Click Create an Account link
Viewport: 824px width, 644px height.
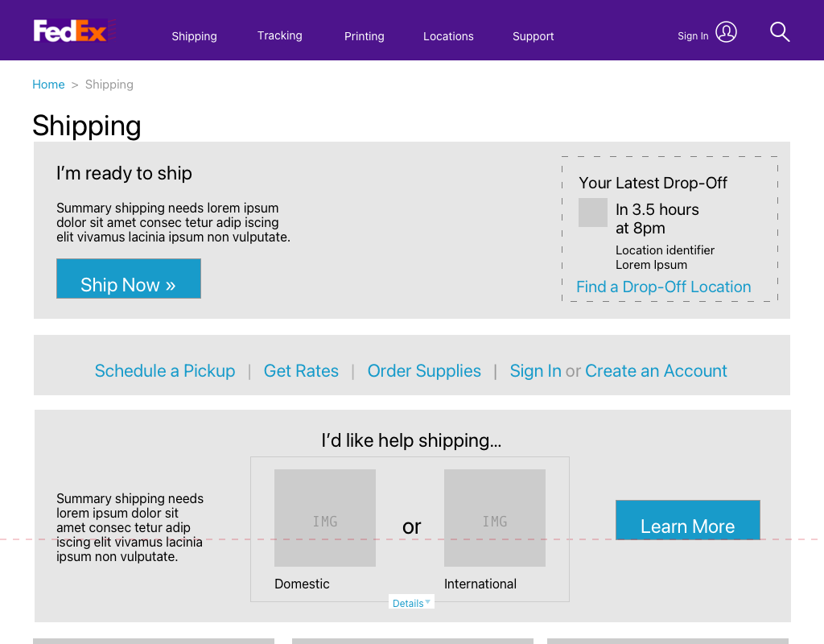coord(656,370)
